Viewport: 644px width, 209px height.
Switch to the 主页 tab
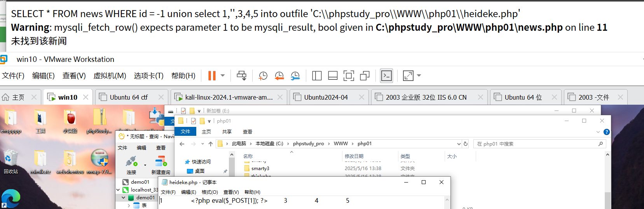point(18,97)
